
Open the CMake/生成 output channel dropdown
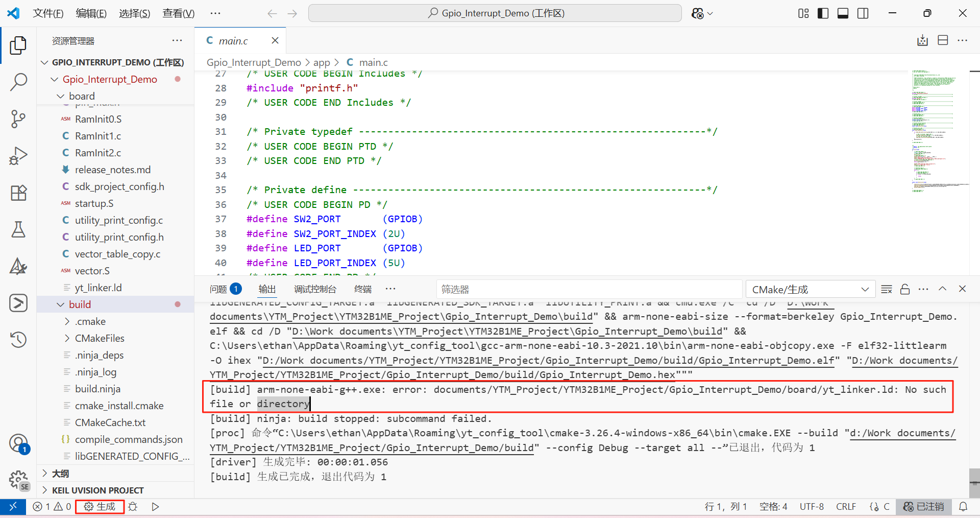pos(811,290)
